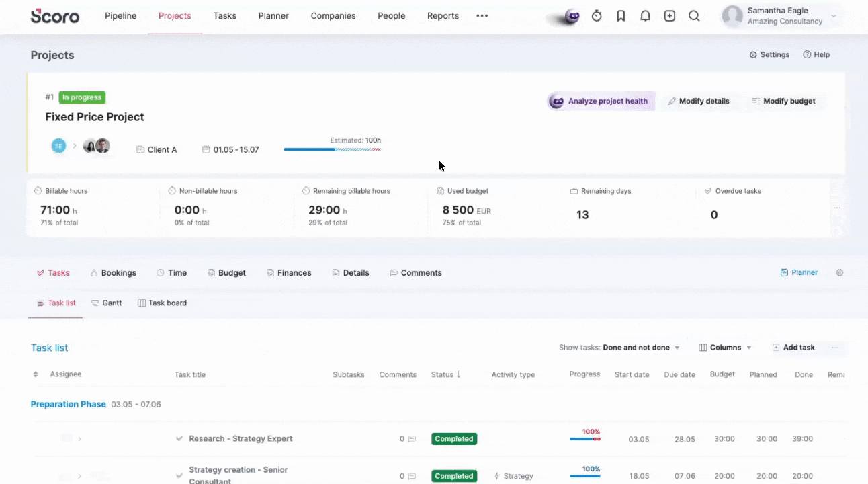This screenshot has width=868, height=484.
Task: Expand the user account menu arrow
Action: (x=834, y=16)
